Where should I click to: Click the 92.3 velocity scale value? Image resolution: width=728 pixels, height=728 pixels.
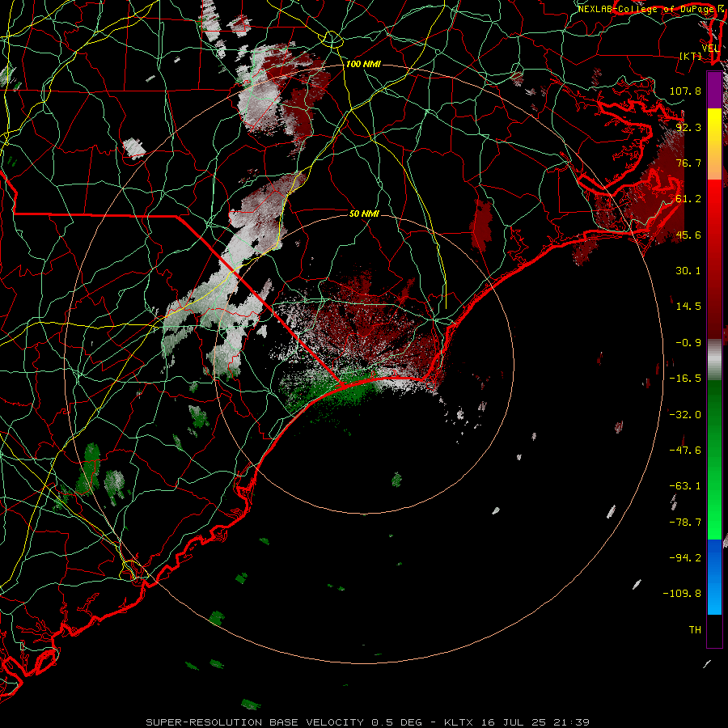pos(688,127)
